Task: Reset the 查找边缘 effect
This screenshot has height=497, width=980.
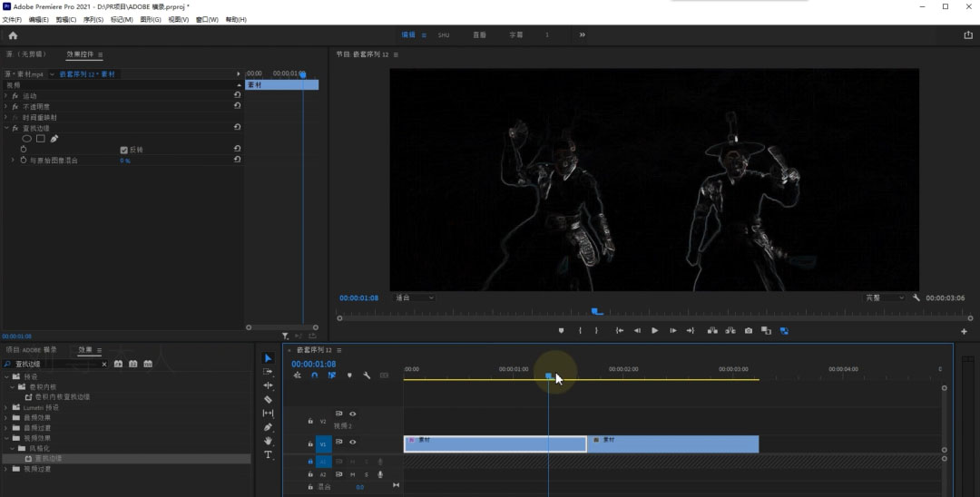Action: click(x=238, y=127)
